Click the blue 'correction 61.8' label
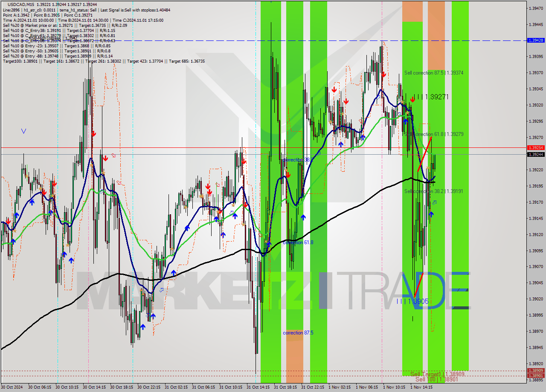The width and height of the screenshot is (546, 392). click(x=298, y=242)
